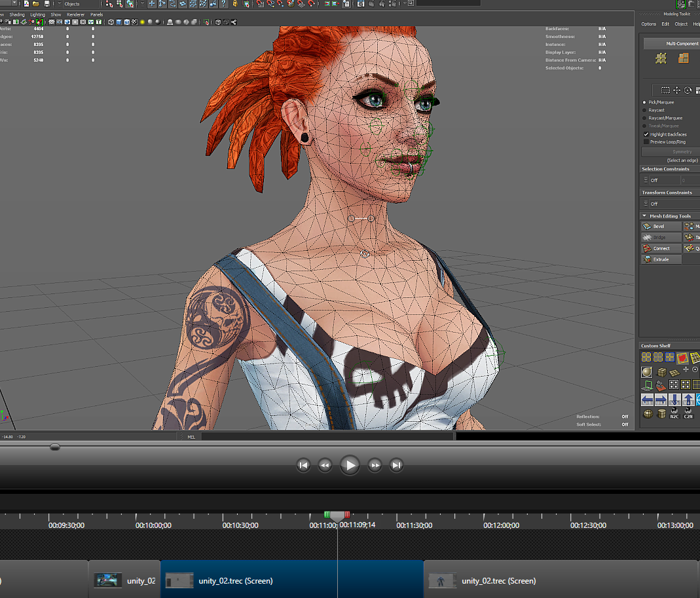The height and width of the screenshot is (598, 700).
Task: Fast forward using the step-forward button
Action: click(x=375, y=465)
